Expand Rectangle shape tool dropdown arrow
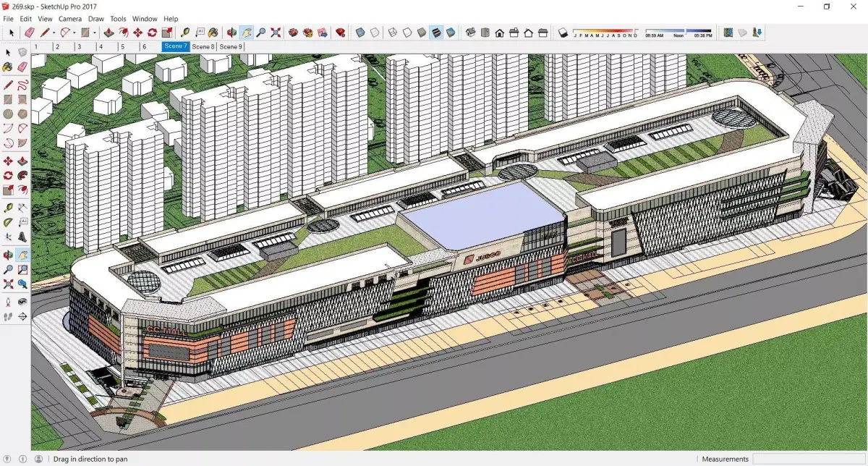The height and width of the screenshot is (466, 868). point(95,33)
